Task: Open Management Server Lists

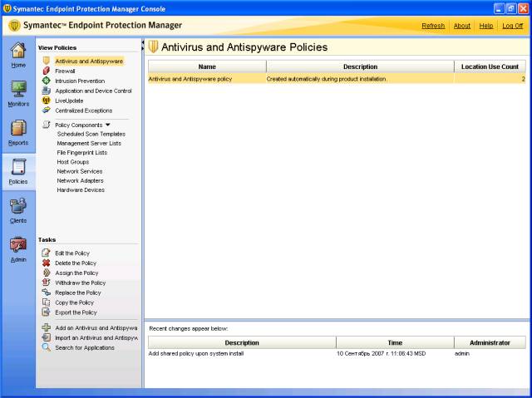Action: pyautogui.click(x=89, y=143)
